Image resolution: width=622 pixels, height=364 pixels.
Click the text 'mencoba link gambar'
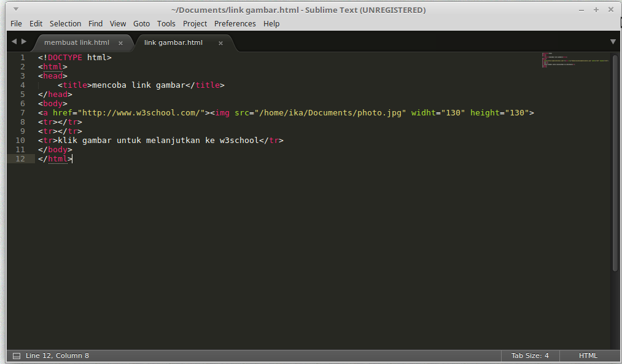pyautogui.click(x=139, y=85)
